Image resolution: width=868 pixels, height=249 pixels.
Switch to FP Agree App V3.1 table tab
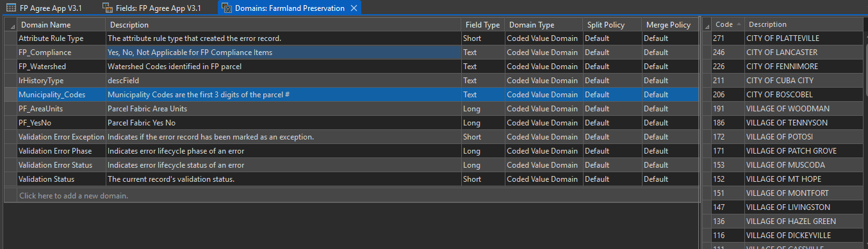[44, 8]
